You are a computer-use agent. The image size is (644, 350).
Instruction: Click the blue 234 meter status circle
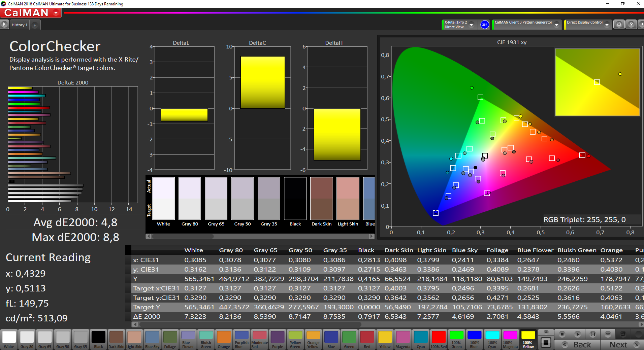click(484, 25)
